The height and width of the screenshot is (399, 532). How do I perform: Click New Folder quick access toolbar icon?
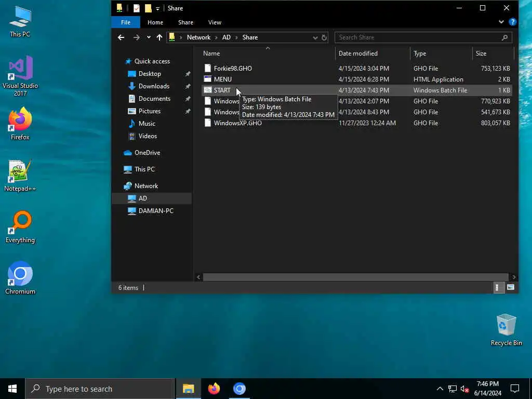pos(148,8)
